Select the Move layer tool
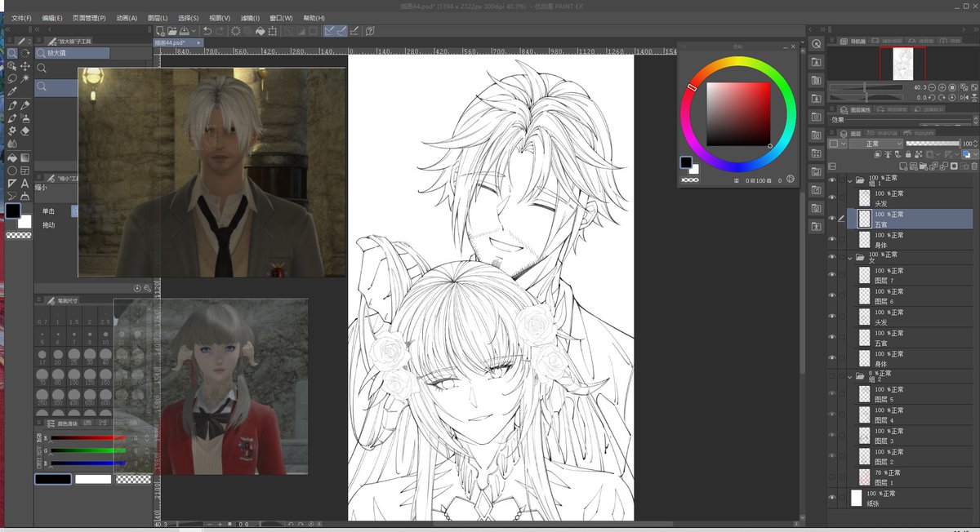Image resolution: width=980 pixels, height=532 pixels. tap(25, 65)
